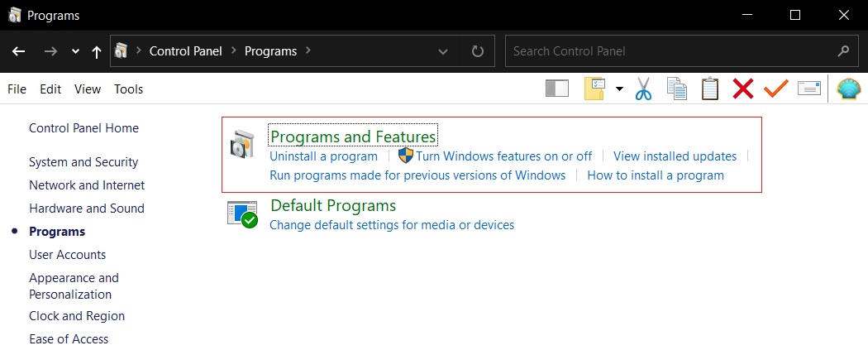The image size is (868, 350).
Task: Open Run programs made for previous versions
Action: pyautogui.click(x=417, y=175)
